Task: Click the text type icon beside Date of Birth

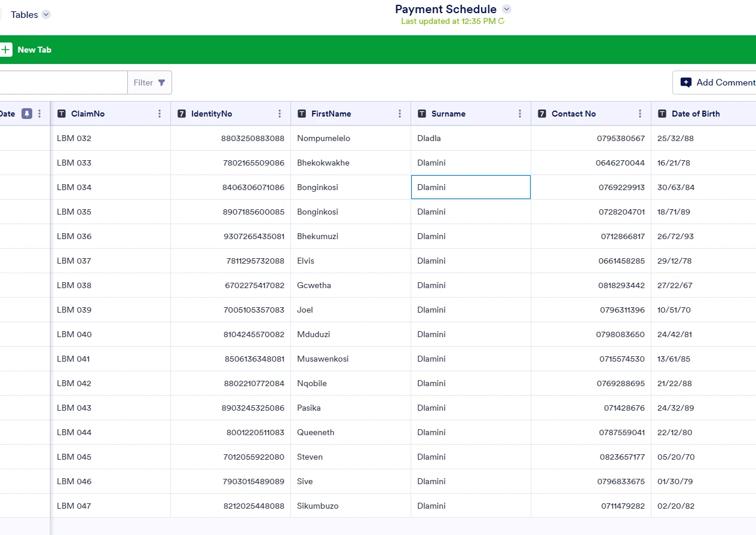Action: pos(662,114)
